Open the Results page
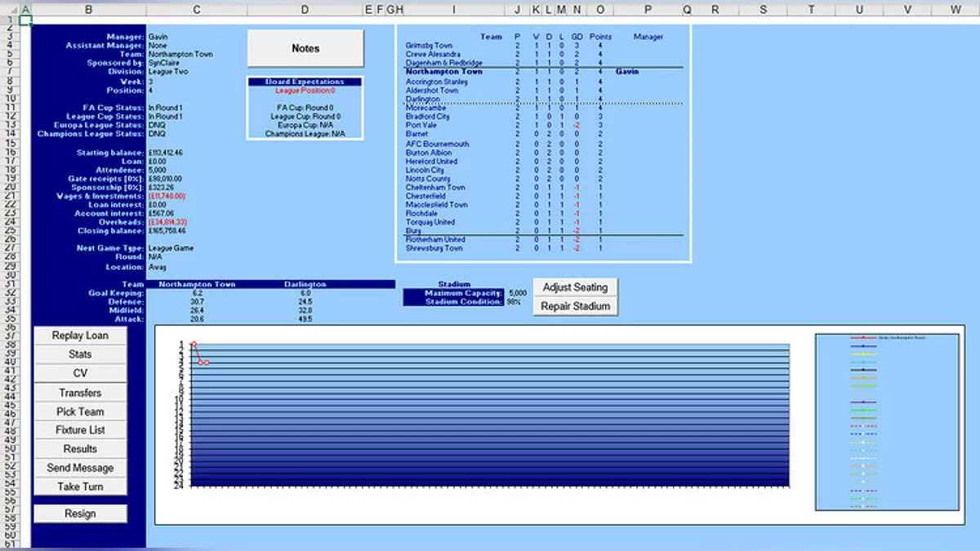The height and width of the screenshot is (551, 980). pos(80,449)
